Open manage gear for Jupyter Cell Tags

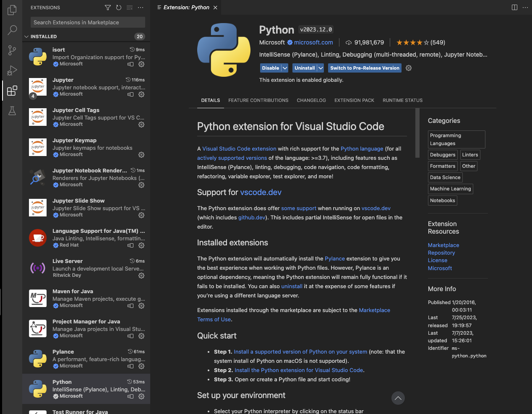coord(141,125)
